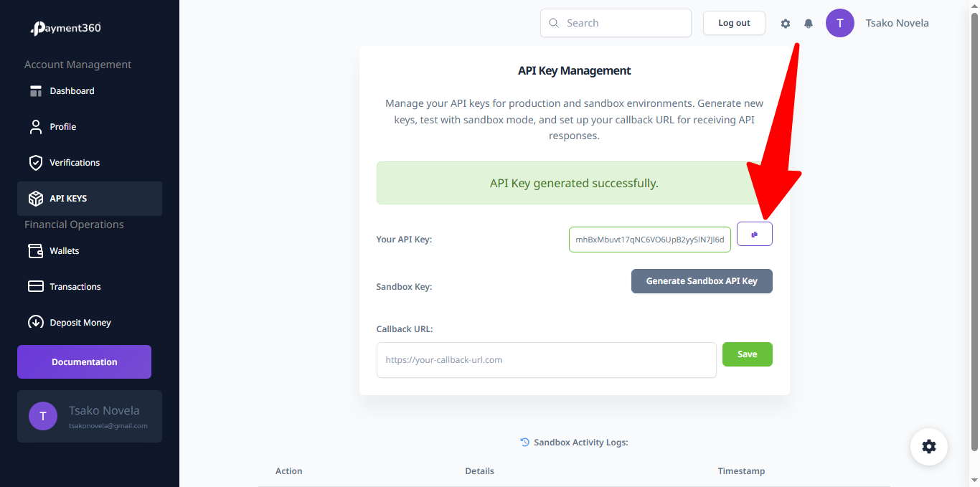The height and width of the screenshot is (487, 980).
Task: Focus the Callback URL input field
Action: click(546, 360)
